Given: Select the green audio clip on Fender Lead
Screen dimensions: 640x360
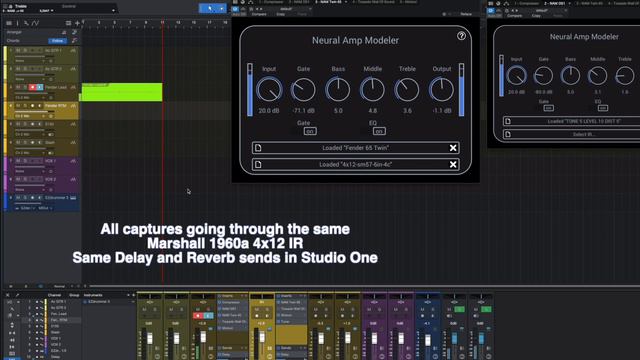Looking at the screenshot, I should tap(122, 92).
